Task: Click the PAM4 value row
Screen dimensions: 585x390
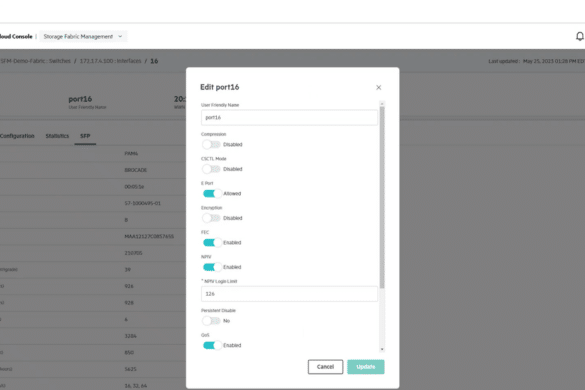Action: click(131, 153)
